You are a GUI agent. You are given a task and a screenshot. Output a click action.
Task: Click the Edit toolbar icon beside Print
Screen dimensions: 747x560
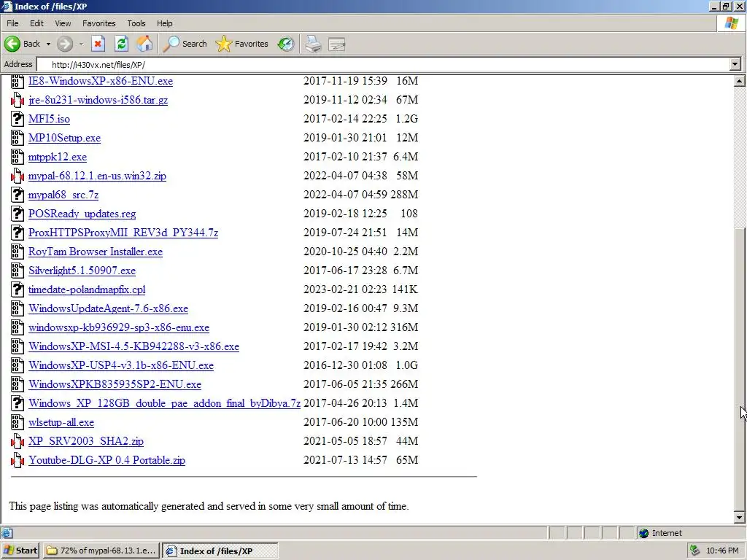(336, 44)
